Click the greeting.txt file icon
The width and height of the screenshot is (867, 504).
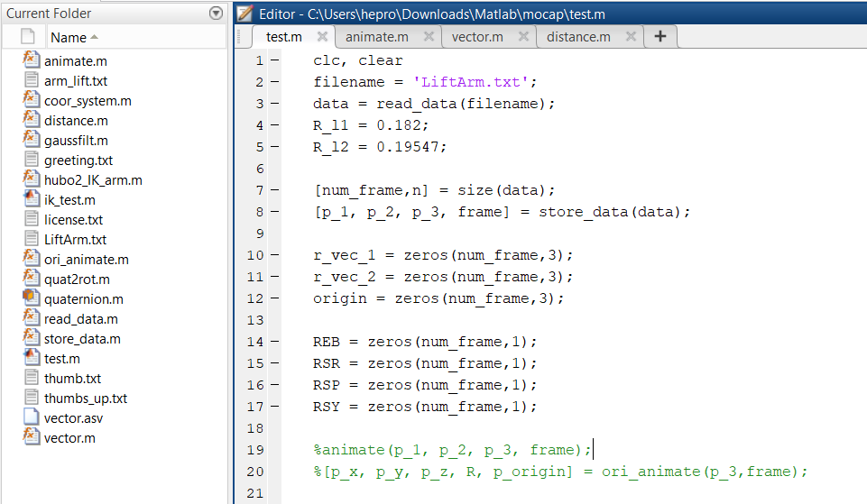(x=32, y=160)
